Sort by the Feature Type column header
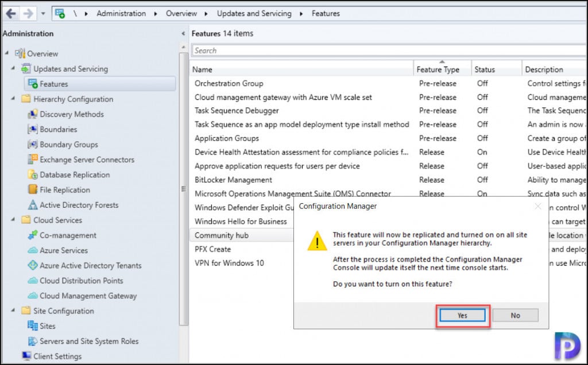Image resolution: width=588 pixels, height=365 pixels. click(x=443, y=69)
